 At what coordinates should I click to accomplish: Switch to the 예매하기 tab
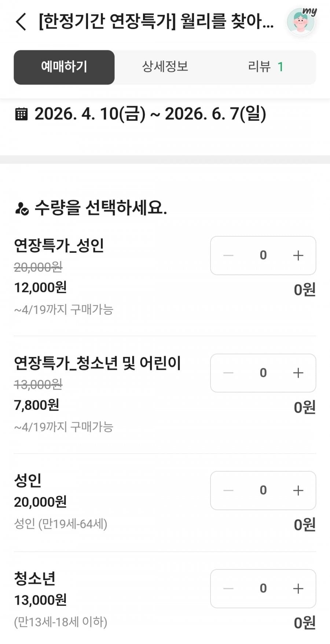pyautogui.click(x=64, y=67)
